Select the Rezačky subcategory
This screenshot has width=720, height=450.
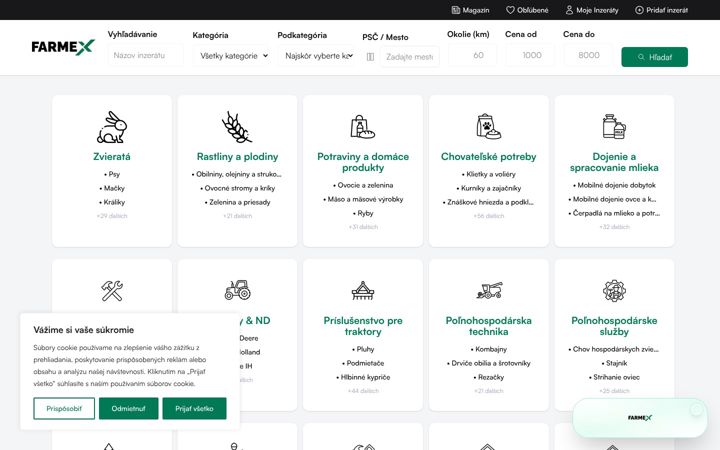(x=489, y=377)
